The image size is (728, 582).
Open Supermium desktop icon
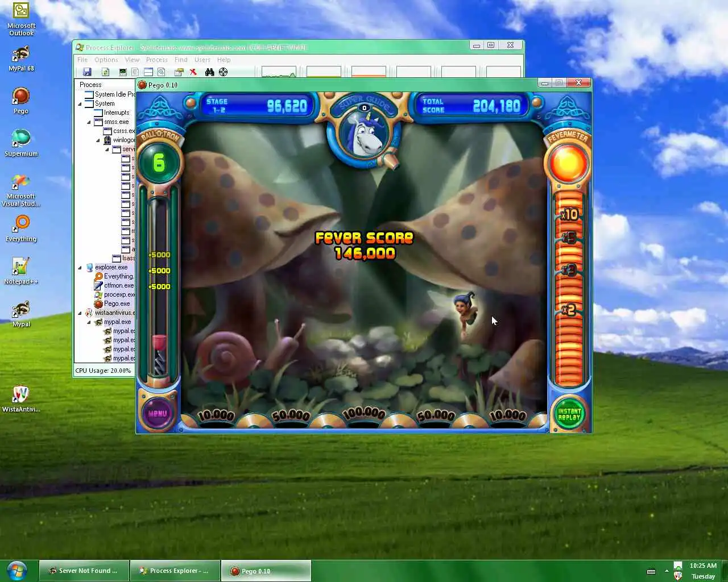pos(21,143)
